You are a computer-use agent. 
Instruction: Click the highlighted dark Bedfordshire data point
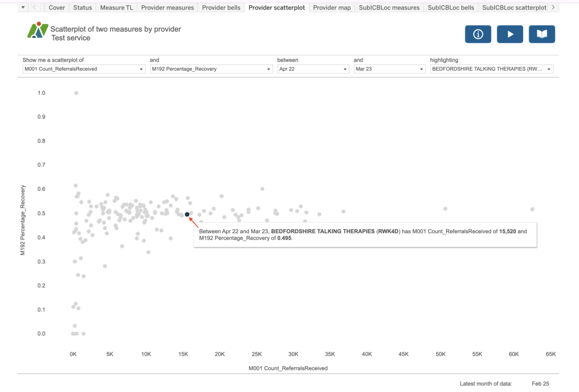(x=187, y=214)
